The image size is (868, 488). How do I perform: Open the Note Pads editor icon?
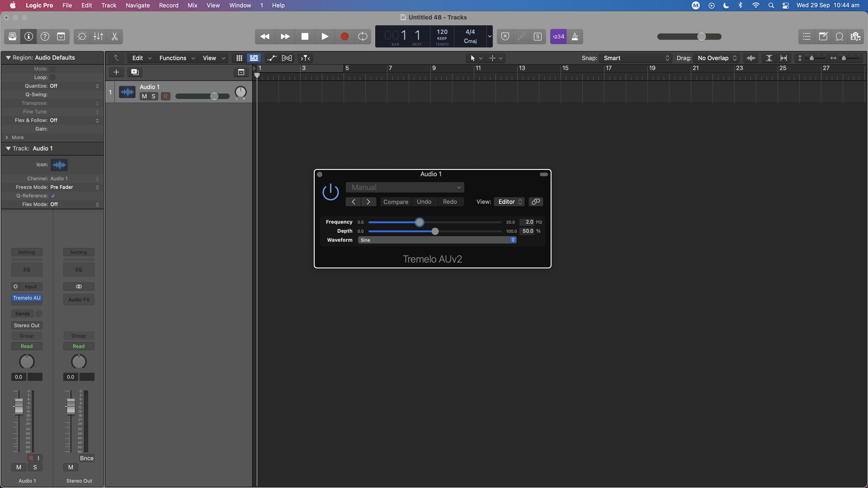(x=823, y=36)
